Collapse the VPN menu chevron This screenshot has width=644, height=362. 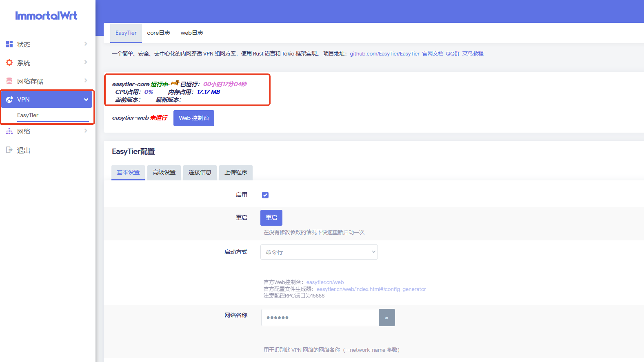[x=86, y=100]
